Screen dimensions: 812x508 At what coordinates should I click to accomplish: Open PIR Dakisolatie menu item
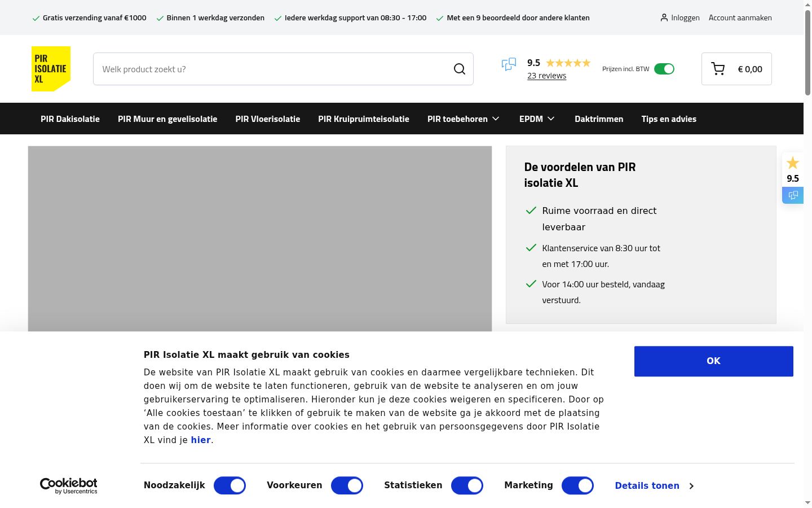click(x=70, y=119)
